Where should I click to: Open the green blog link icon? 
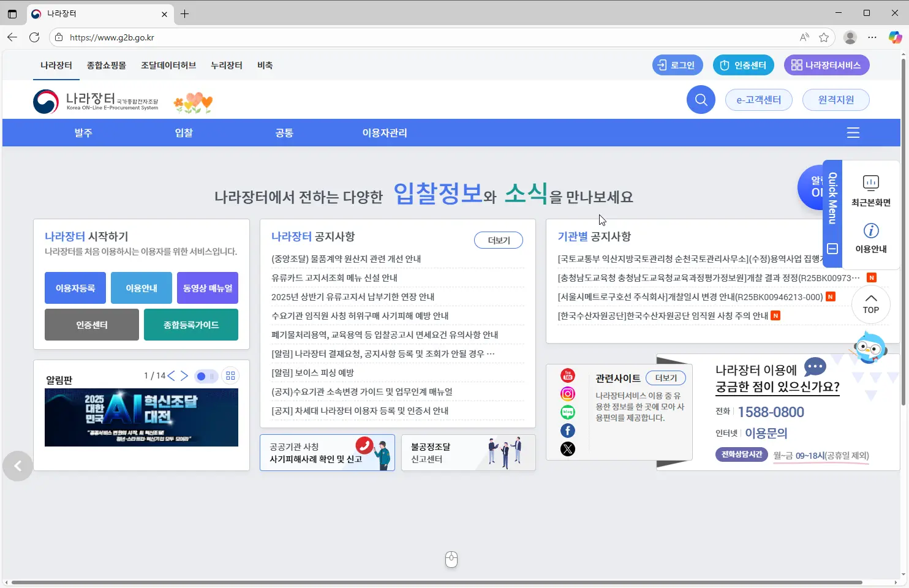point(568,412)
